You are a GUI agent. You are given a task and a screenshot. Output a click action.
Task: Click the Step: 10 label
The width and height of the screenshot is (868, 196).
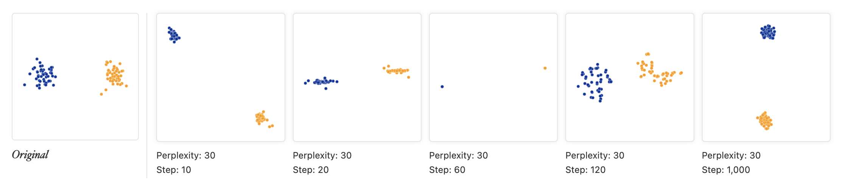[174, 170]
